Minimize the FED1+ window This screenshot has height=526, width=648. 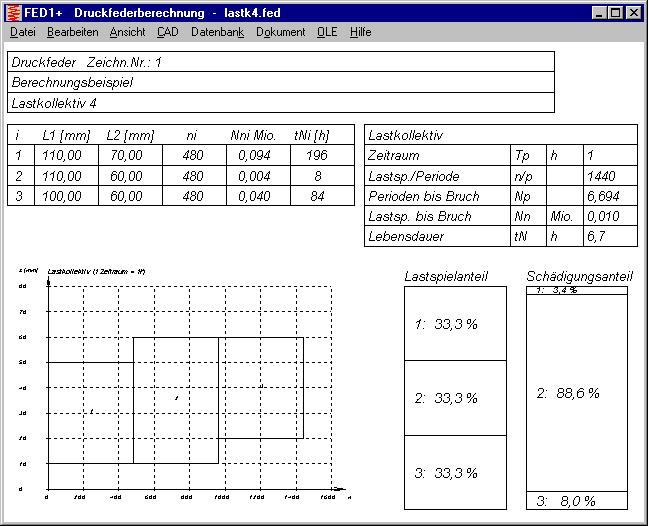point(599,12)
